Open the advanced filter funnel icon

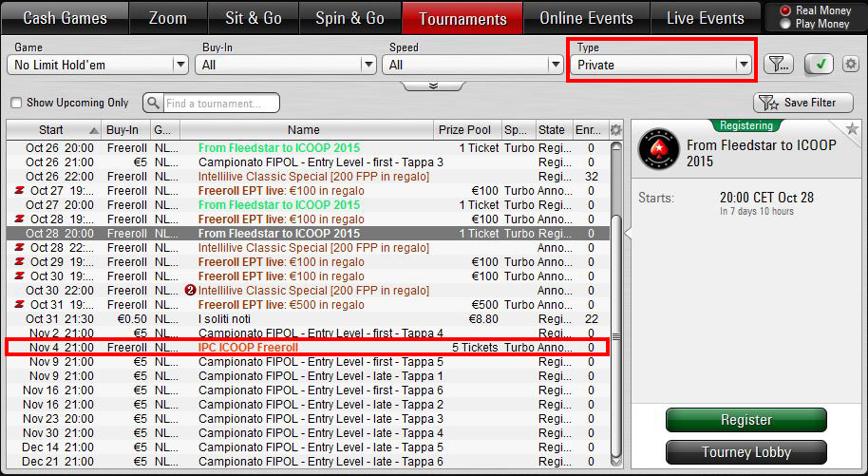(779, 65)
